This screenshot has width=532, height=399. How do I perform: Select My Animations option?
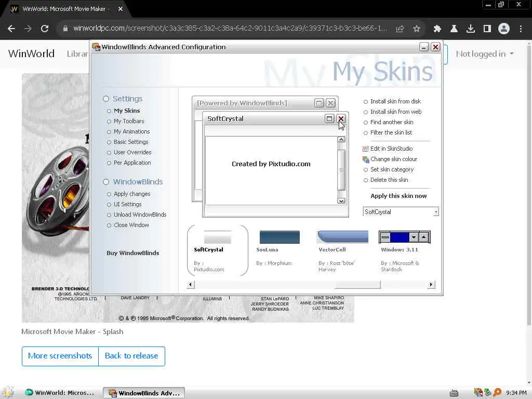(128, 131)
